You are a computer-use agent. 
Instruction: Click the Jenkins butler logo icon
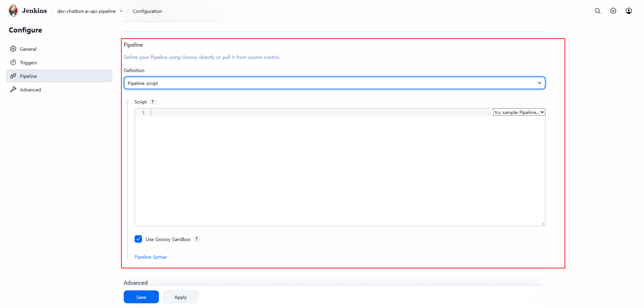13,11
